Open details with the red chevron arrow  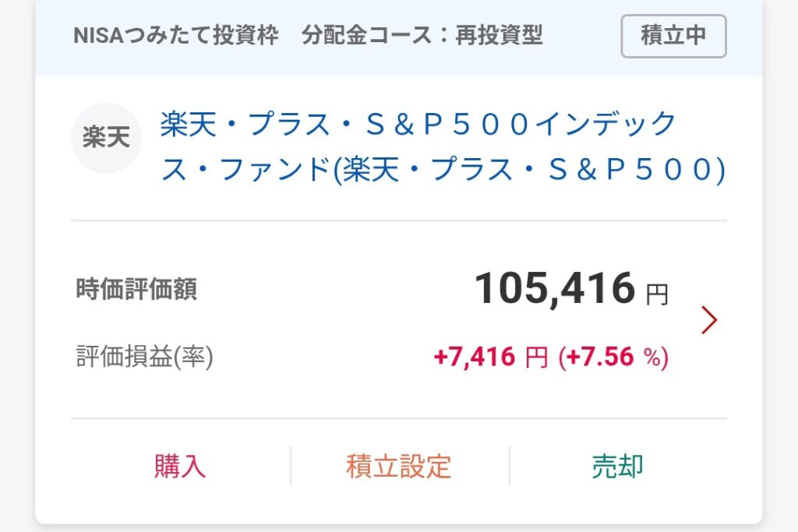(709, 320)
